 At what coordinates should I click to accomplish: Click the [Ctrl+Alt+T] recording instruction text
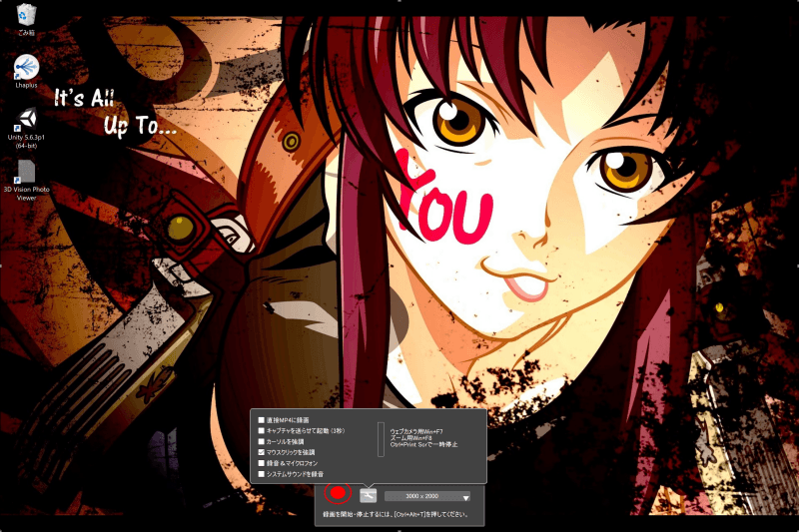pos(396,514)
